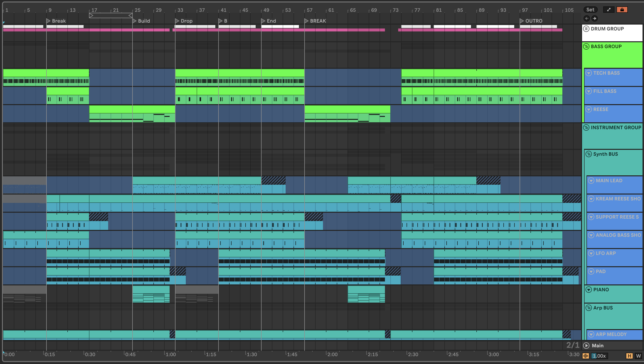This screenshot has height=364, width=644.
Task: Play the Main track button
Action: 586,346
